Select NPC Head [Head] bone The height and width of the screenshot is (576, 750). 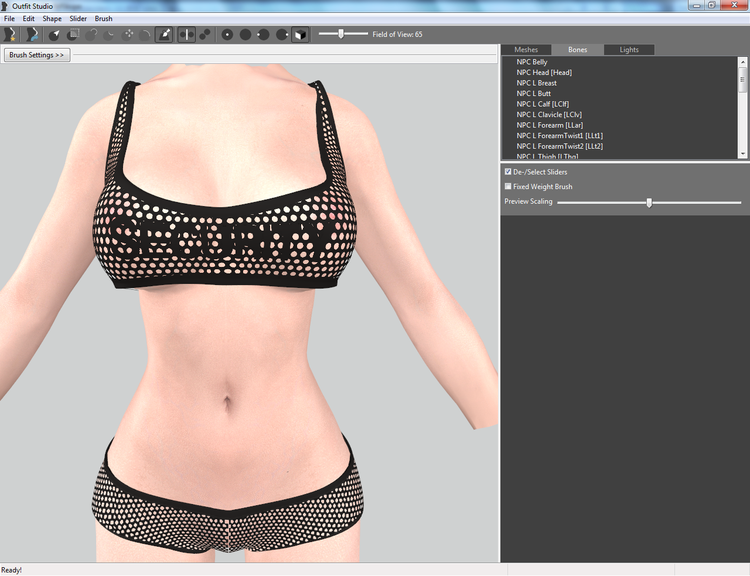(x=544, y=73)
